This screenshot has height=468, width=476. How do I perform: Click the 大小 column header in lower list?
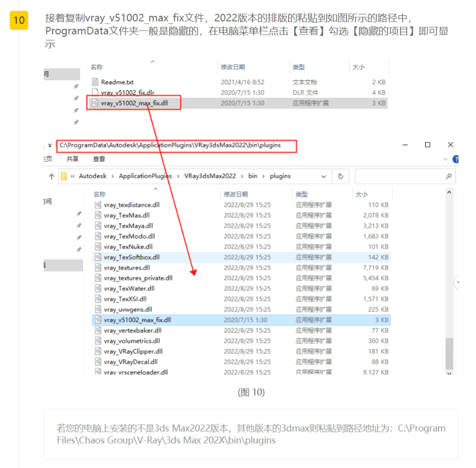(x=361, y=194)
